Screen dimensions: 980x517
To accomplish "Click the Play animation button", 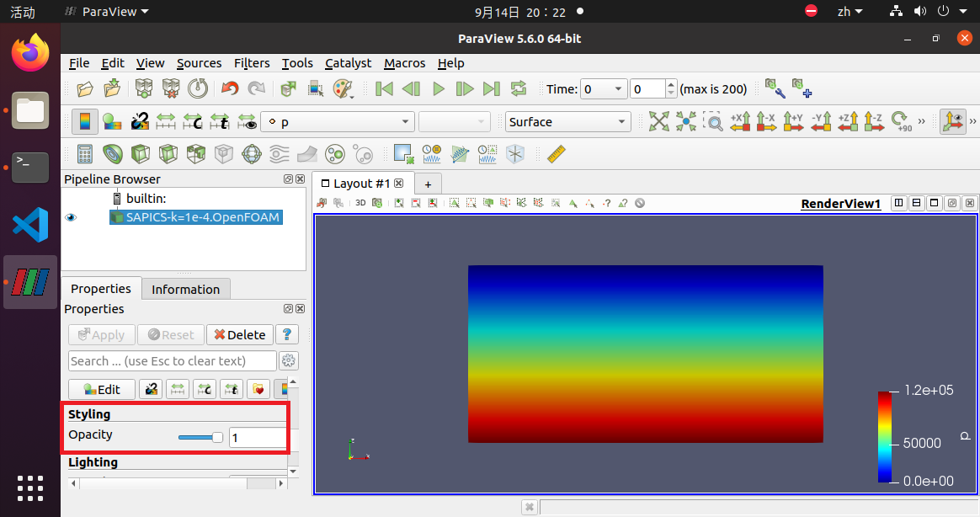I will (x=438, y=88).
